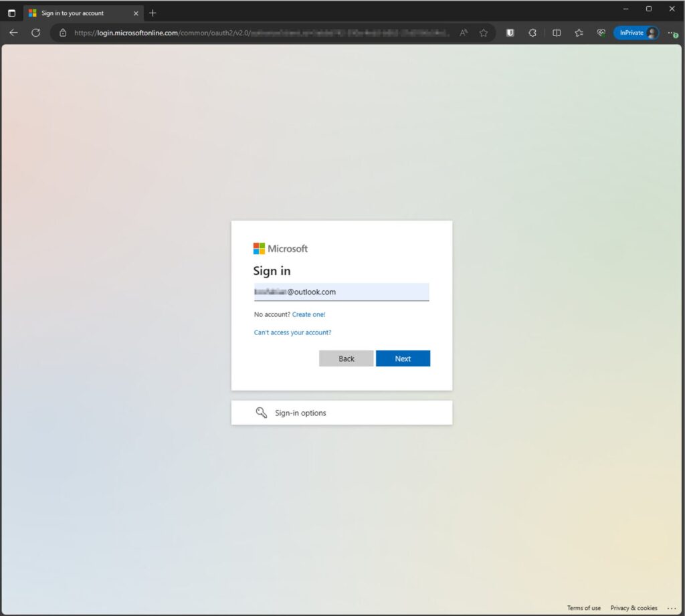
Task: Open the InPrivate profile badge
Action: [x=635, y=32]
